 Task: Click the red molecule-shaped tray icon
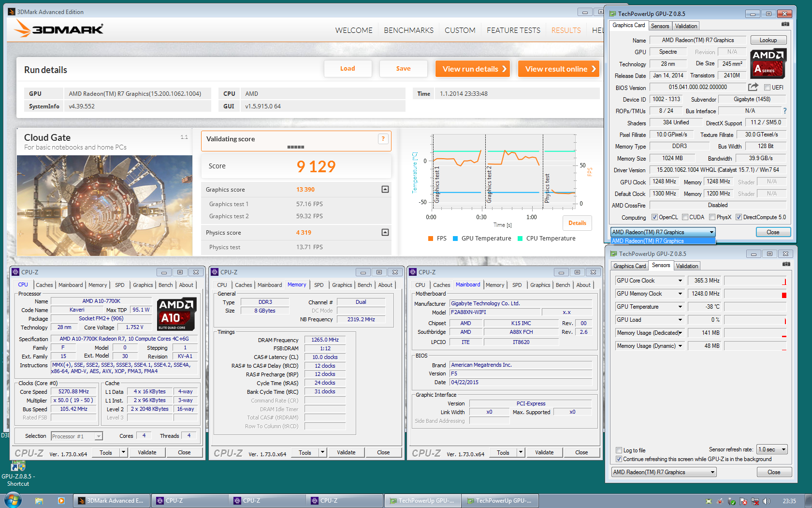click(x=720, y=501)
